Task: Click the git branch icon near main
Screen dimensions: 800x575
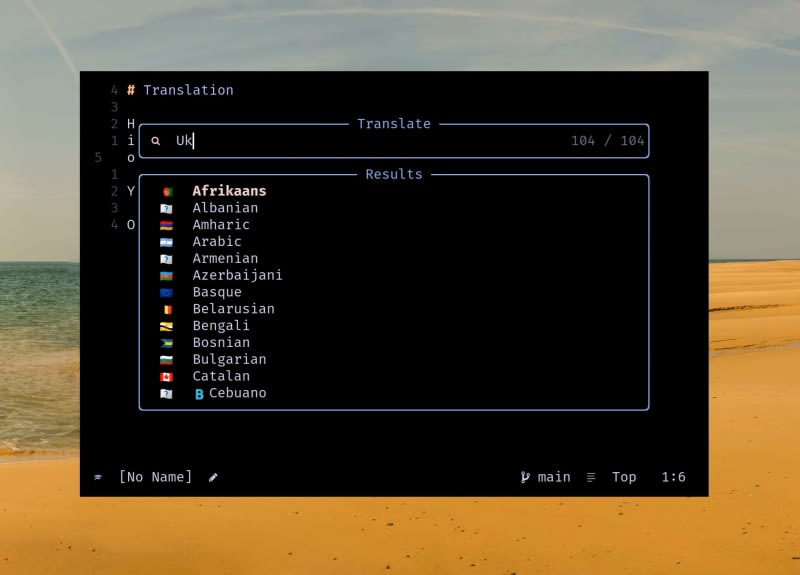Action: pos(525,477)
